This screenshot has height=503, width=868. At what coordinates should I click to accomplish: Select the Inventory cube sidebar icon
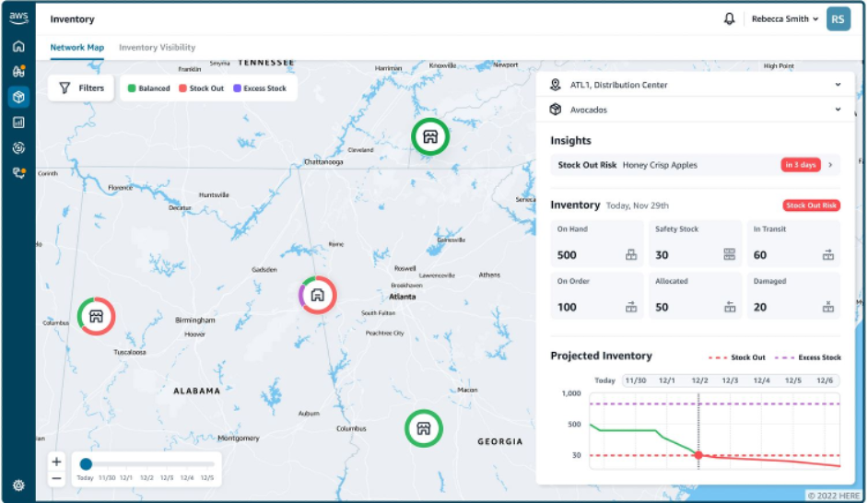(x=18, y=97)
